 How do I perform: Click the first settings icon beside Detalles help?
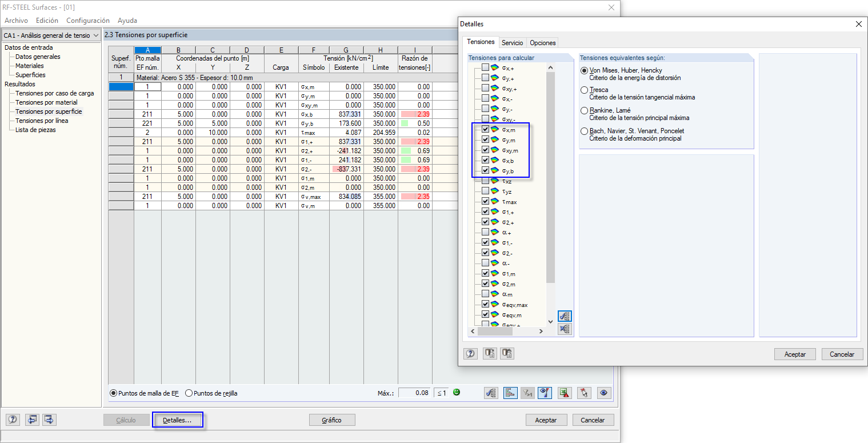490,354
